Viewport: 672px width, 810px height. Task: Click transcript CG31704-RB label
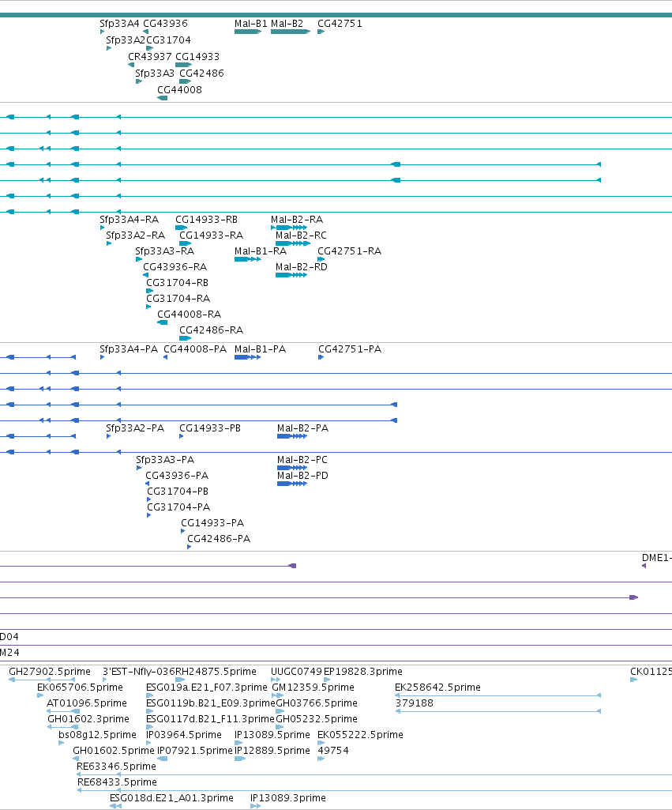177,283
